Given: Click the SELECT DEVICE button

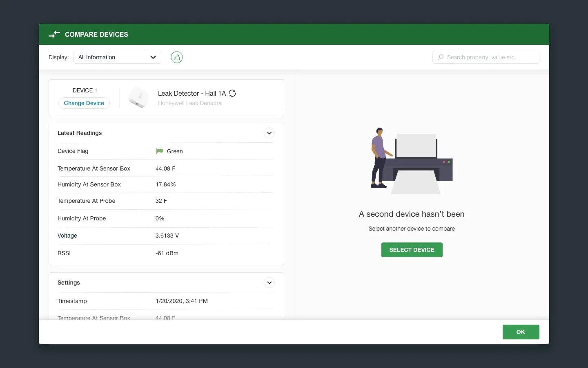Looking at the screenshot, I should click(x=412, y=250).
